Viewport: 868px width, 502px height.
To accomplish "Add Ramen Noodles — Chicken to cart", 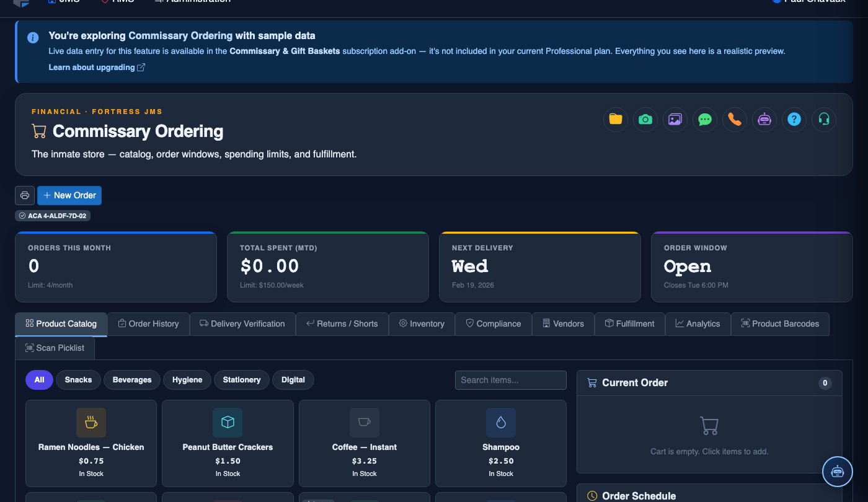I will 91,443.
